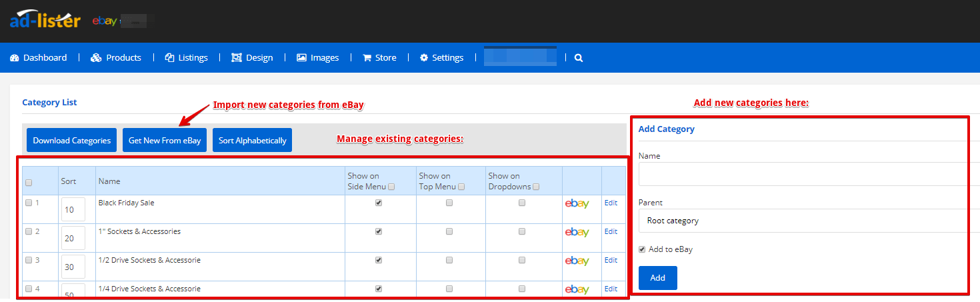The image size is (980, 302).
Task: Open the Dashboard menu
Action: point(39,58)
